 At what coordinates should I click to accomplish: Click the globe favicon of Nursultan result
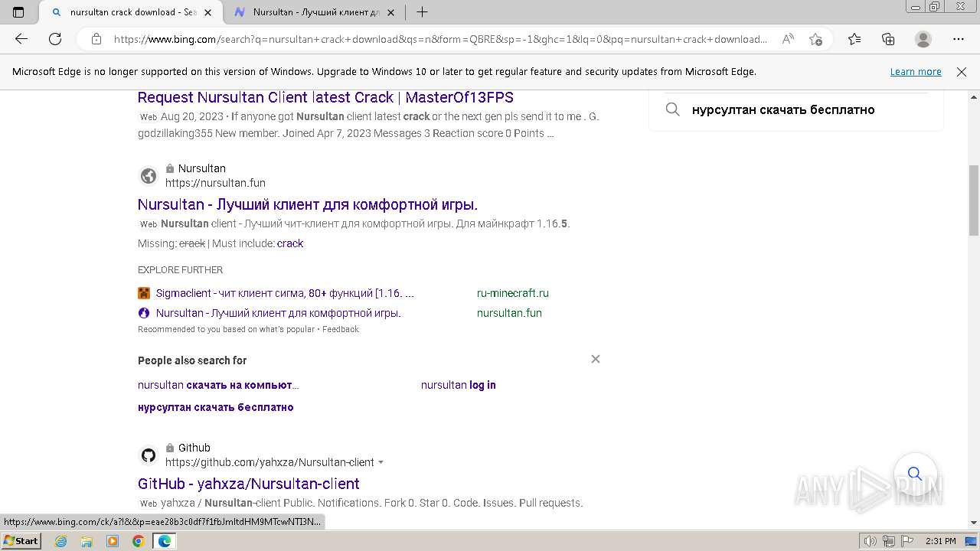[x=149, y=176]
